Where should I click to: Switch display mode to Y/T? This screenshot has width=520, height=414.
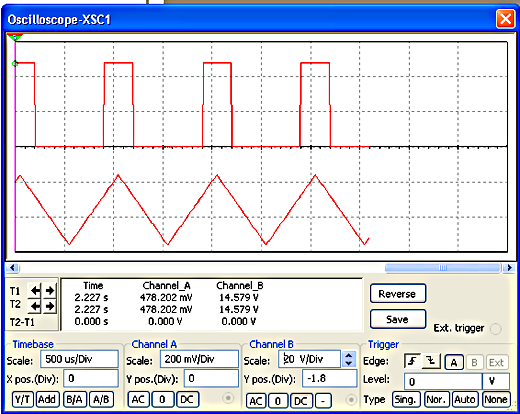23,399
